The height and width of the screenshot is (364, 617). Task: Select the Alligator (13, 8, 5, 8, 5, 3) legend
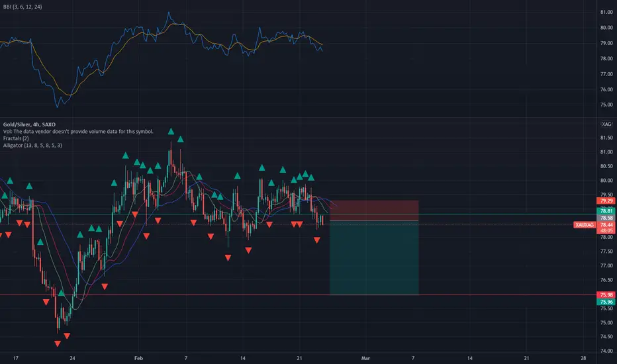click(32, 146)
